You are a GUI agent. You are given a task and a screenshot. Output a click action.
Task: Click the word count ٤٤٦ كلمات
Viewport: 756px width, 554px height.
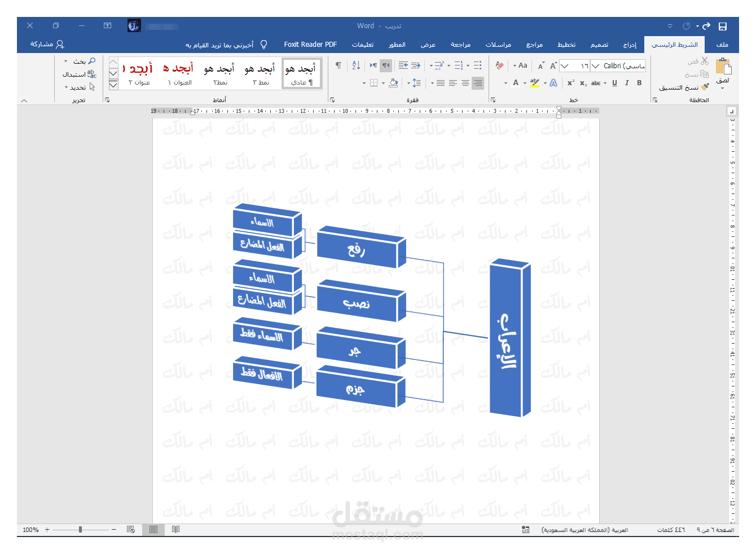pyautogui.click(x=671, y=530)
